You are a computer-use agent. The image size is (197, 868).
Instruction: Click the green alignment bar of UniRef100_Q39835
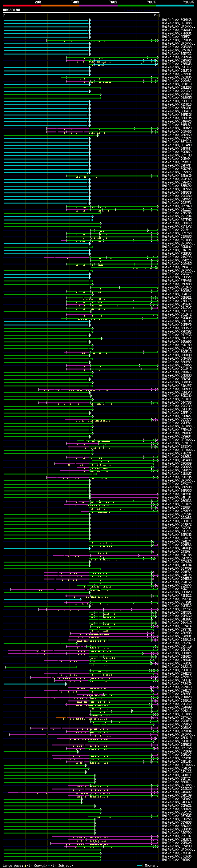(x=103, y=40)
